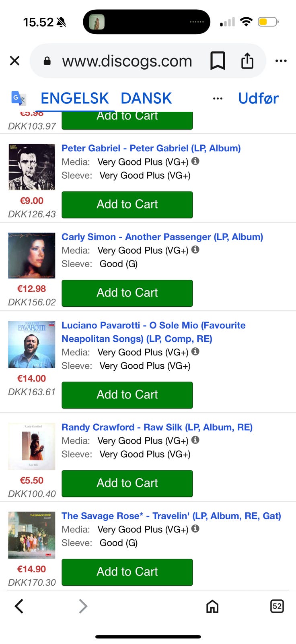Navigate back with the back arrow
Viewport: 296px width, 644px height.
19,606
